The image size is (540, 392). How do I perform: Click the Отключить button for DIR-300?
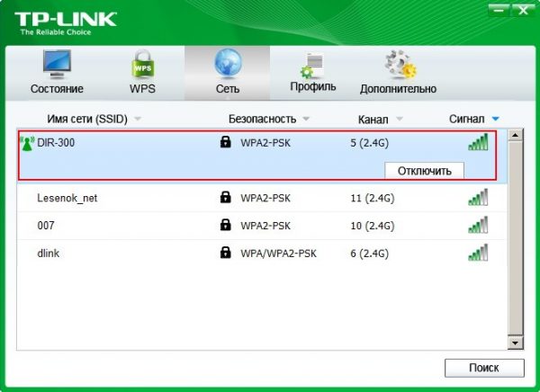tap(424, 171)
